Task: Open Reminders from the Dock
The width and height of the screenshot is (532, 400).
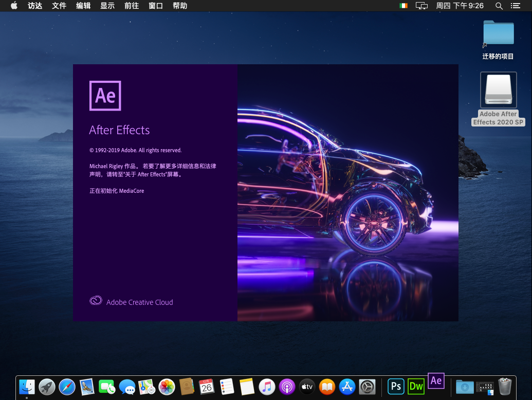Action: (227, 387)
